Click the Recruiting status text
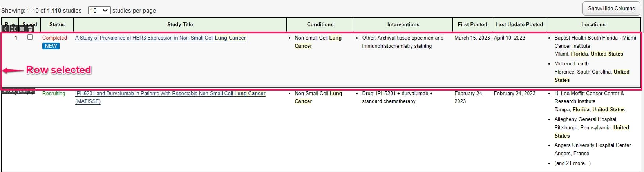644x172 pixels. point(54,94)
